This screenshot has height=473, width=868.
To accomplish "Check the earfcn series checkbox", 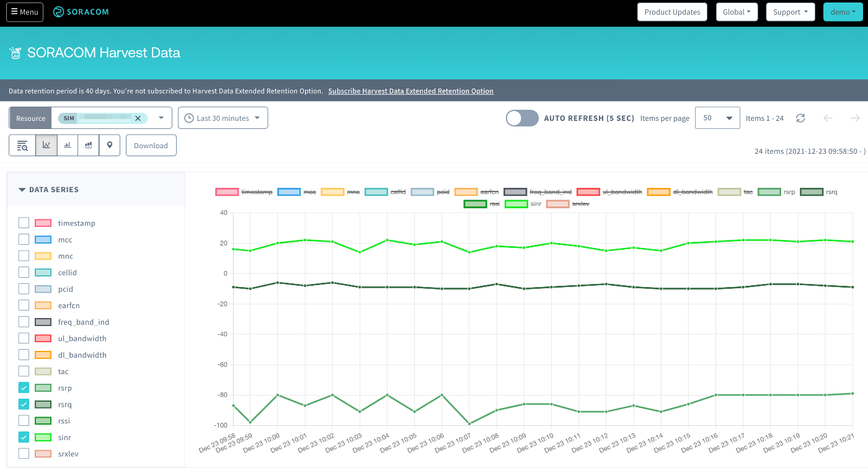I will 24,305.
